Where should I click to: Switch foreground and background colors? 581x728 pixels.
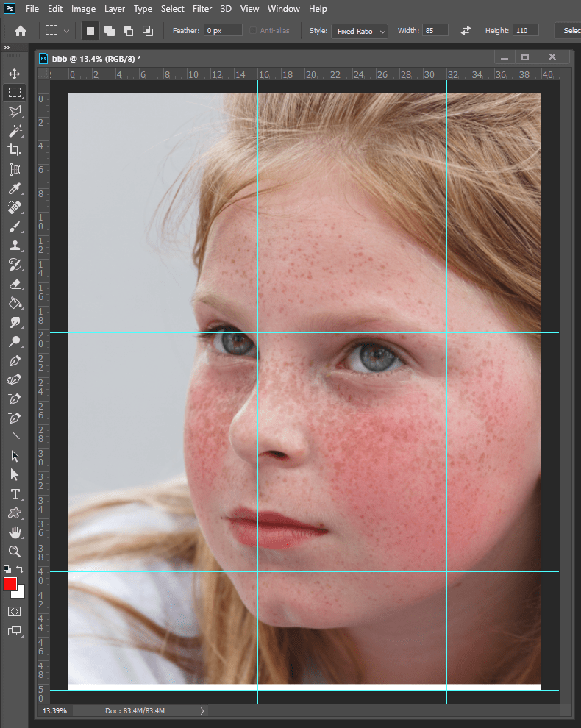click(20, 568)
